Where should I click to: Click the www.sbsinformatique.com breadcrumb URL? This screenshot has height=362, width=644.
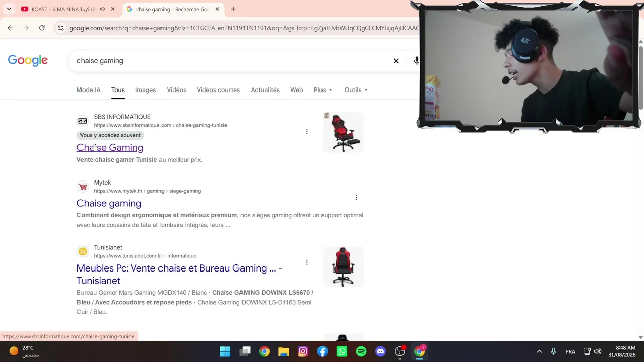[x=160, y=125]
